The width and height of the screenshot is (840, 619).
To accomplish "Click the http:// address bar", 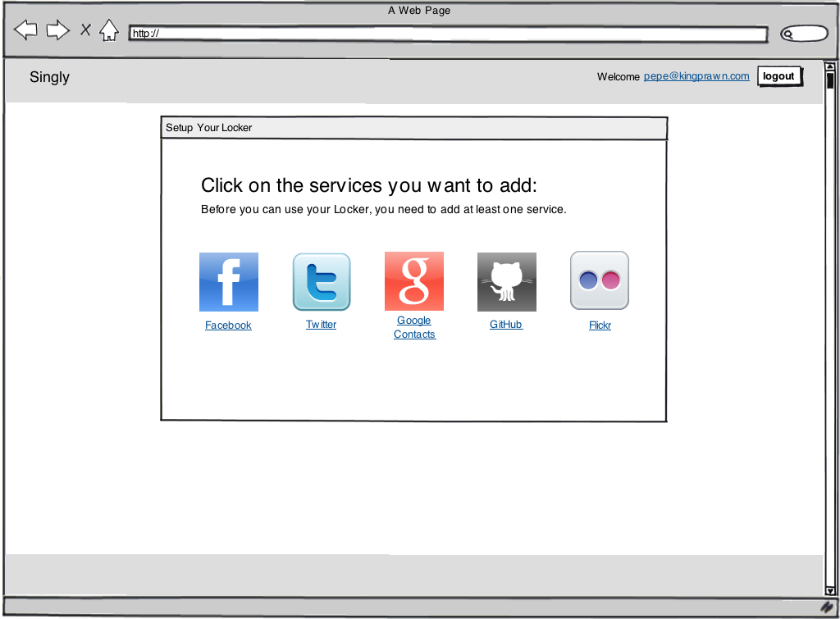I will tap(449, 33).
